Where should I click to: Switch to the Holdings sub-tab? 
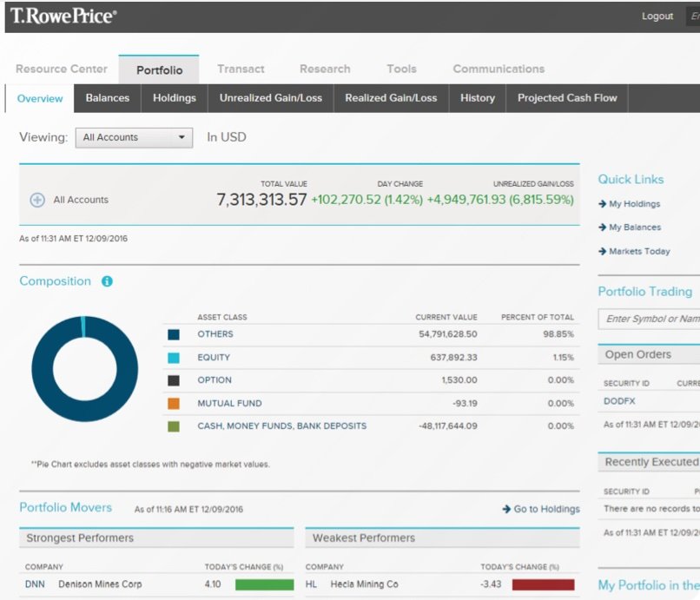175,98
